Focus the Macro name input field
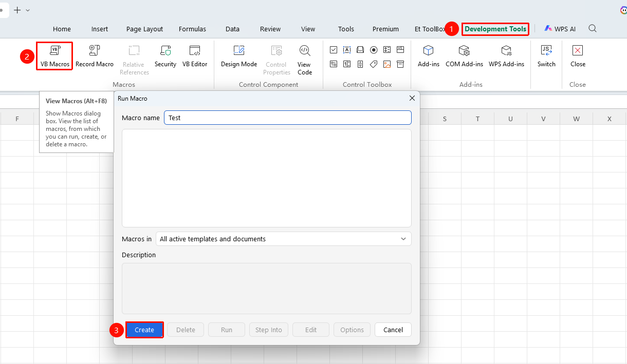The width and height of the screenshot is (627, 364). (288, 118)
